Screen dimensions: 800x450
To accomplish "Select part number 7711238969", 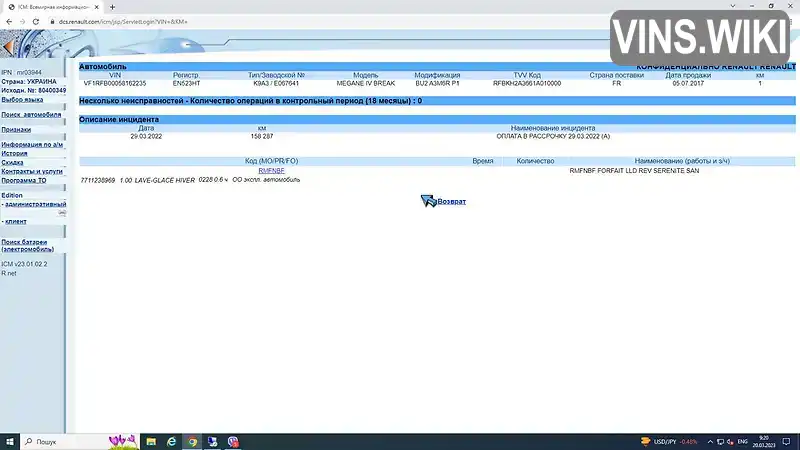I will pyautogui.click(x=97, y=180).
